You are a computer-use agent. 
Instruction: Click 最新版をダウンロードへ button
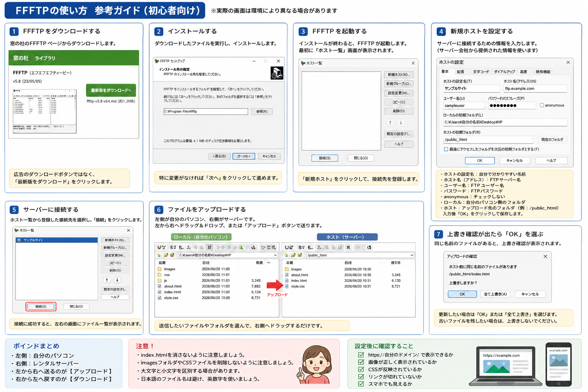click(x=111, y=90)
